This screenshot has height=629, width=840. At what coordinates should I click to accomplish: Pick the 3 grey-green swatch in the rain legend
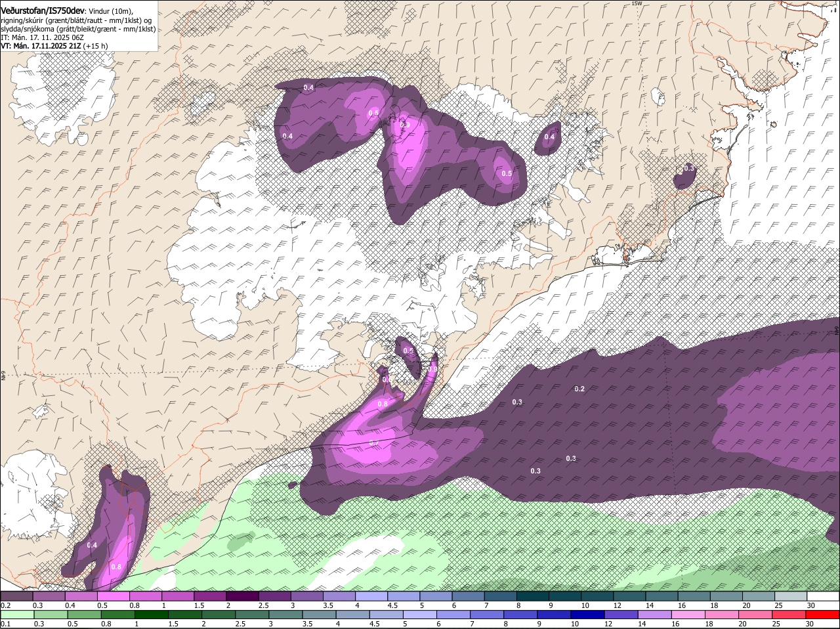tap(285, 615)
